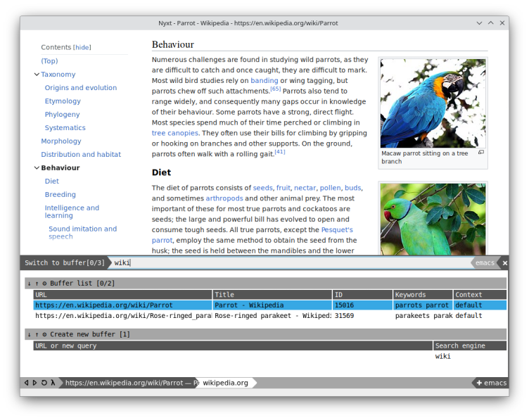Click the forward navigation arrow in status bar

(34, 383)
